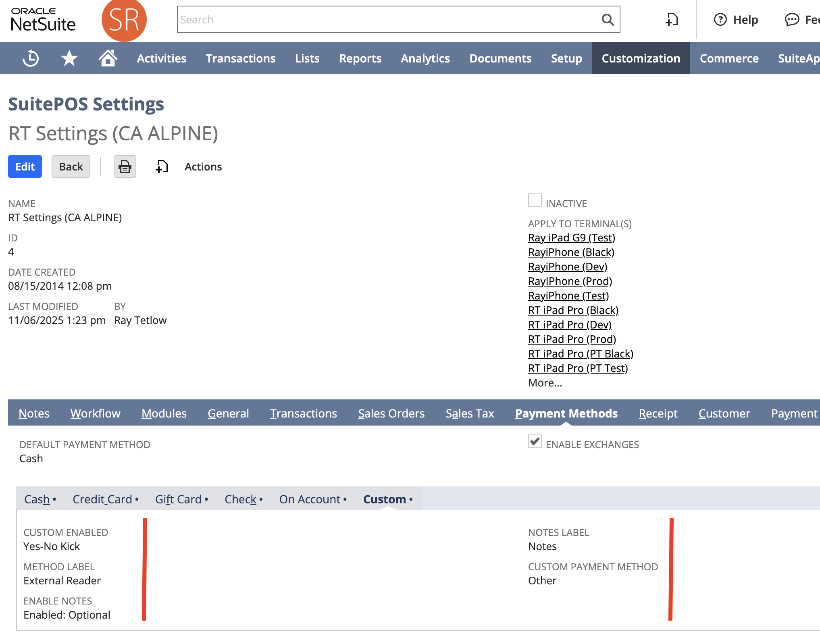Image resolution: width=820 pixels, height=644 pixels.
Task: Toggle the Inactive checkbox
Action: click(535, 200)
